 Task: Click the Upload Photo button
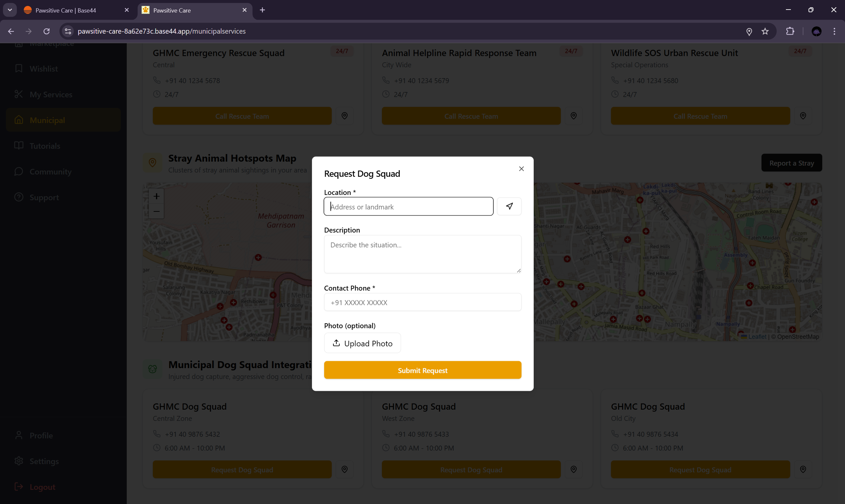(362, 343)
